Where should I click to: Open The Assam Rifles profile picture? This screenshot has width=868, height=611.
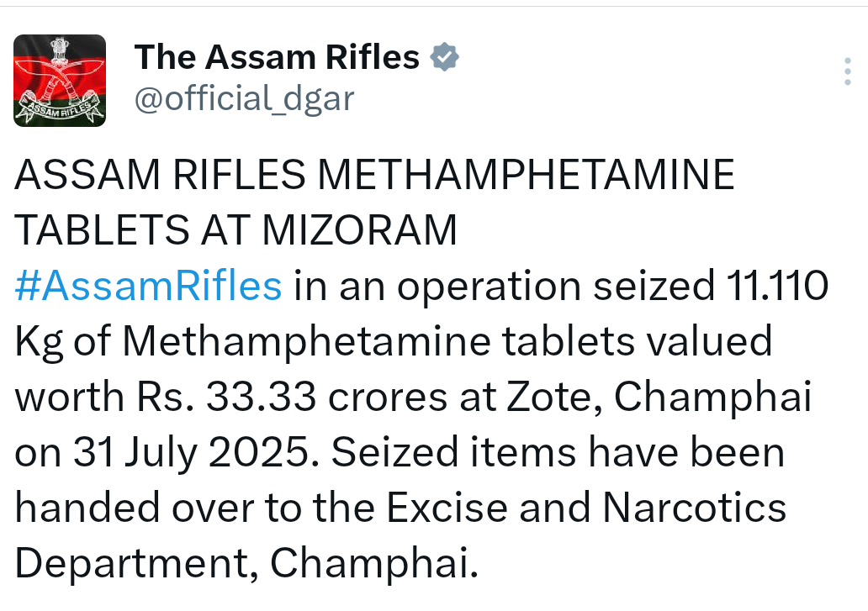click(60, 80)
